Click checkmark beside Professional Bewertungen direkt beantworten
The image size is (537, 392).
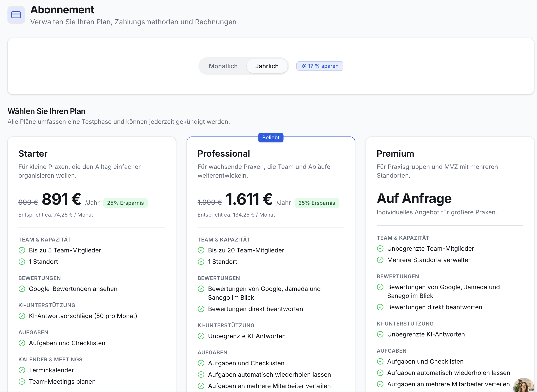201,309
